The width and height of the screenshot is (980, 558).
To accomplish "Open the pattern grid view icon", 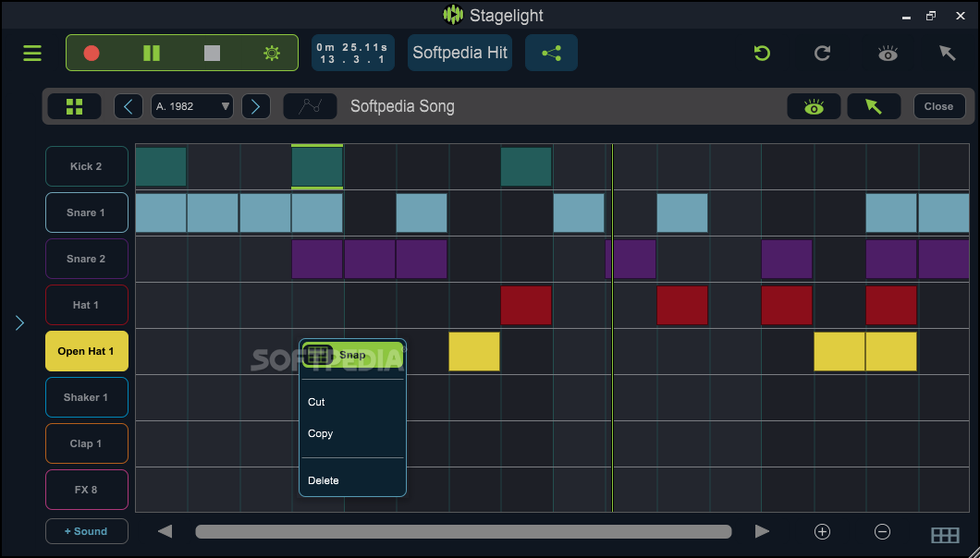I will [x=74, y=106].
